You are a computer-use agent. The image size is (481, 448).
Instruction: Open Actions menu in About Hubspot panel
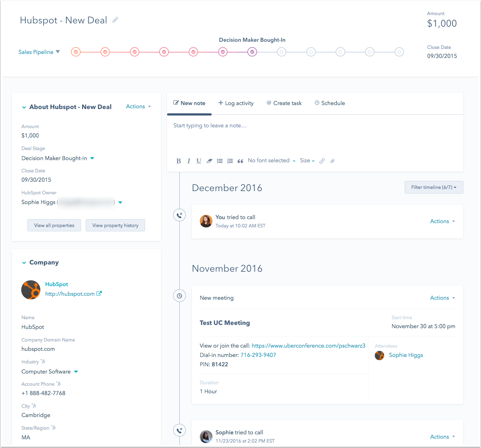(x=138, y=107)
